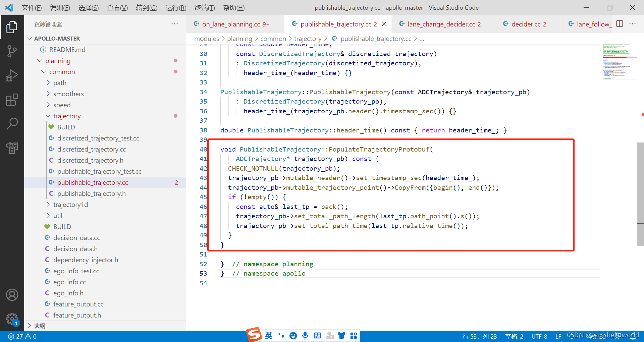This screenshot has width=644, height=342.
Task: Open the 运行(R) menu
Action: [176, 7]
